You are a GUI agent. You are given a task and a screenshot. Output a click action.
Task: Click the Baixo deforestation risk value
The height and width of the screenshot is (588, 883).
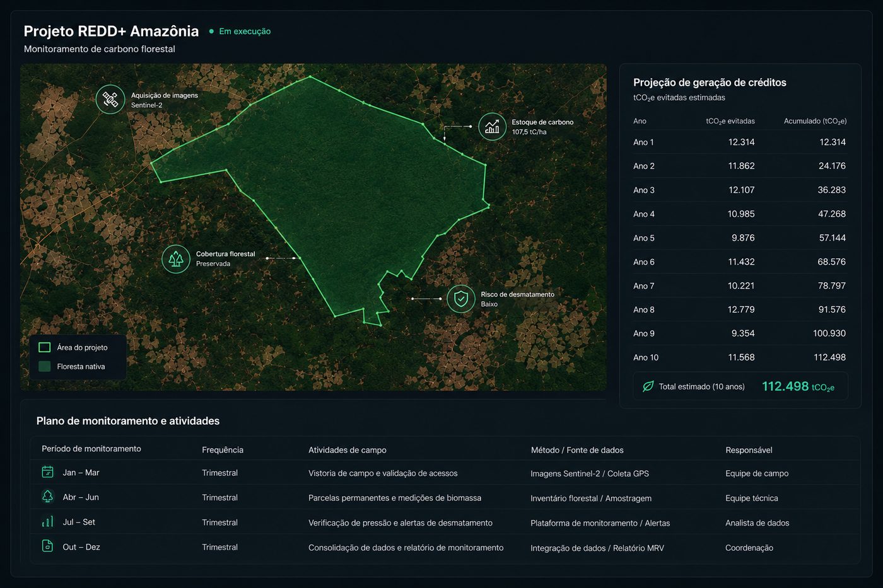pyautogui.click(x=489, y=304)
